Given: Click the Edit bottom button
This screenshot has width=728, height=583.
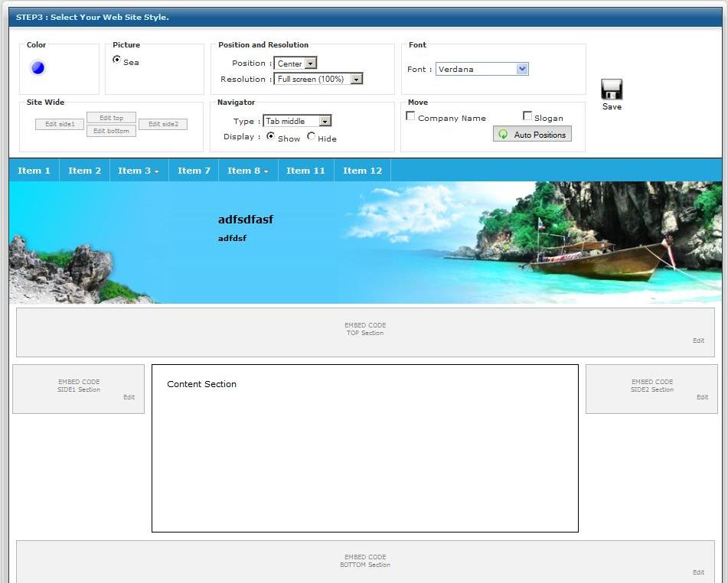Looking at the screenshot, I should point(112,131).
